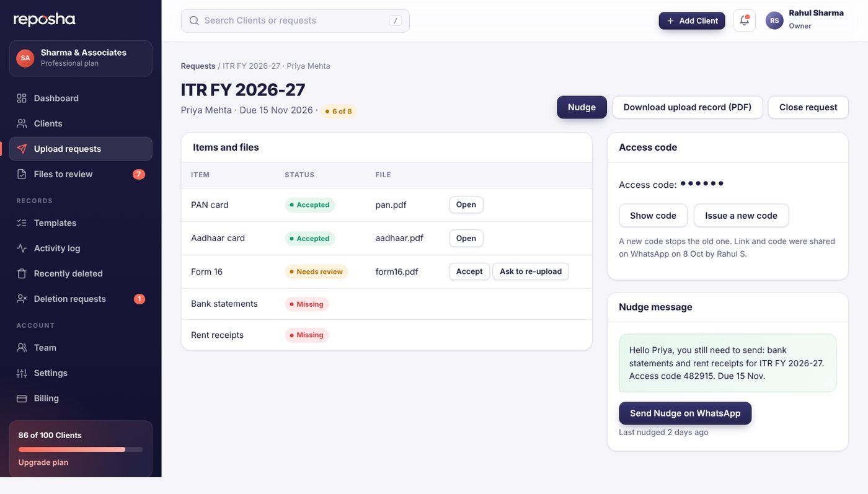Click the RS user avatar
Image resolution: width=868 pixels, height=494 pixels.
(x=774, y=20)
